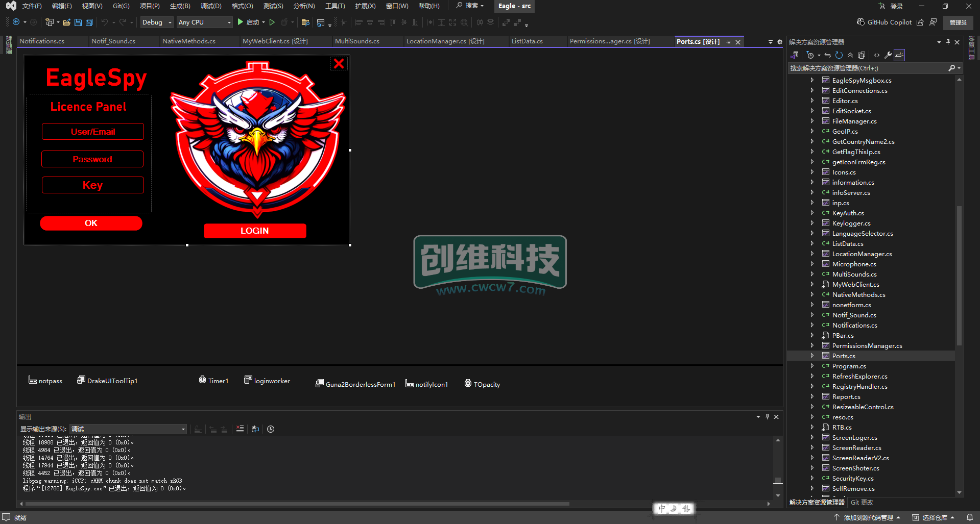The width and height of the screenshot is (980, 524).
Task: Click 添加到源代码管理 in status bar
Action: click(868, 518)
